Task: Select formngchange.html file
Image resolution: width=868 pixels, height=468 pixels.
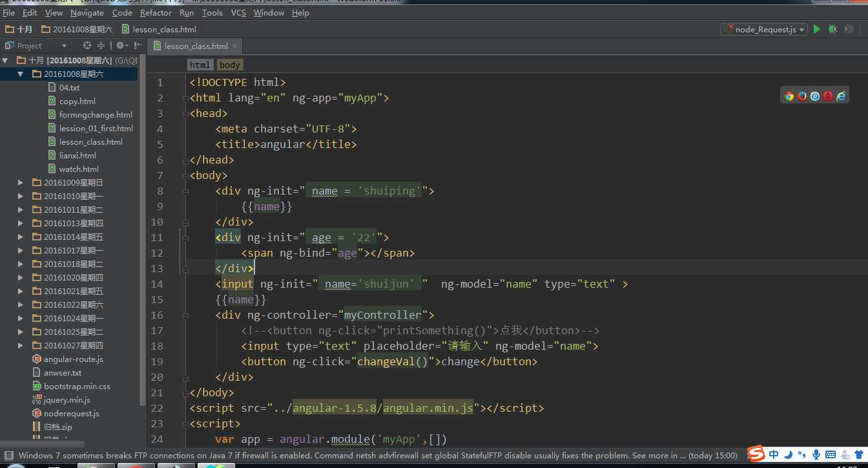Action: click(x=96, y=114)
